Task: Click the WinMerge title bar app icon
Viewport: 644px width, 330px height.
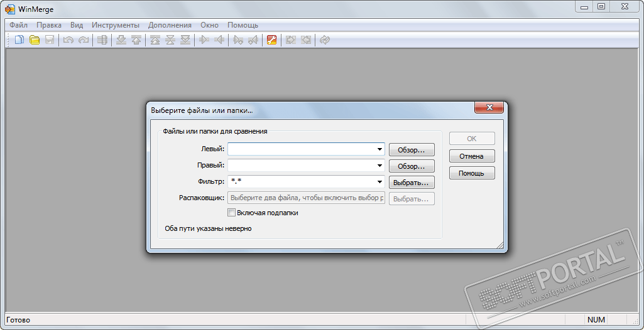Action: pyautogui.click(x=9, y=9)
